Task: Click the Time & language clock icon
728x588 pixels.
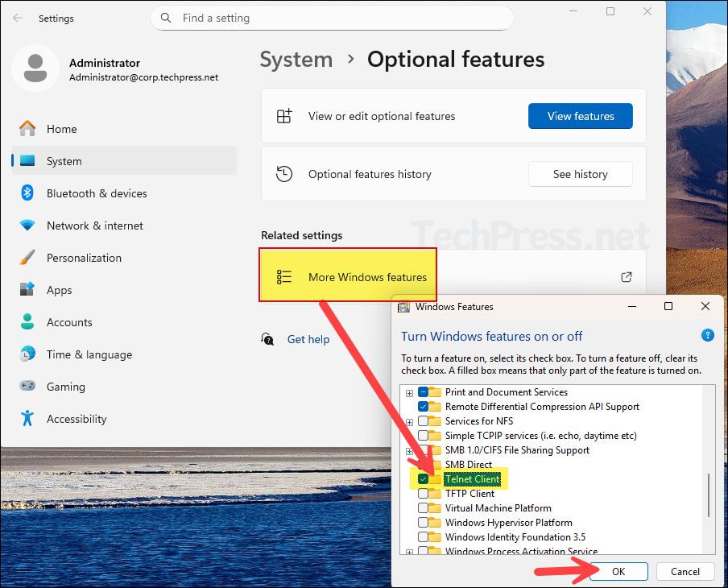Action: pyautogui.click(x=27, y=354)
